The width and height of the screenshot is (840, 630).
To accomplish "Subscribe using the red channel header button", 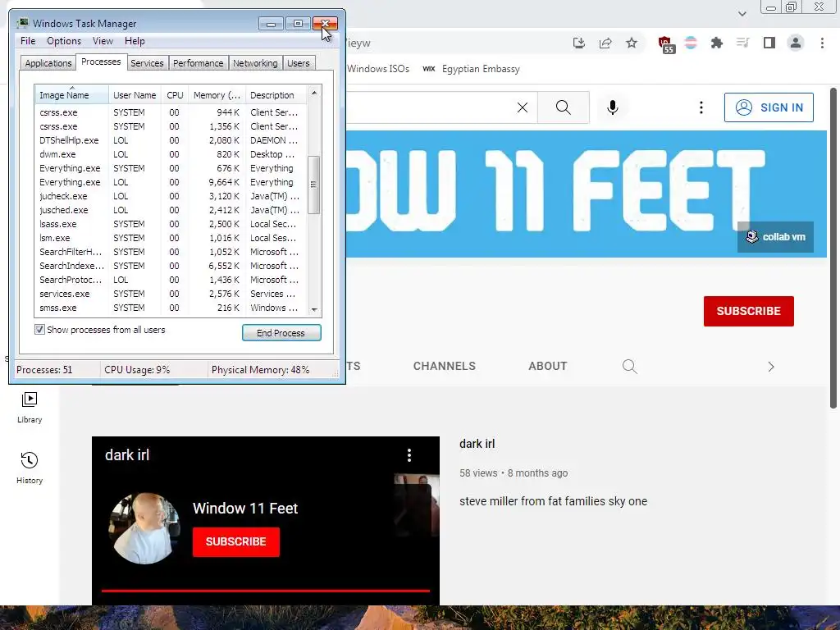I will click(748, 311).
